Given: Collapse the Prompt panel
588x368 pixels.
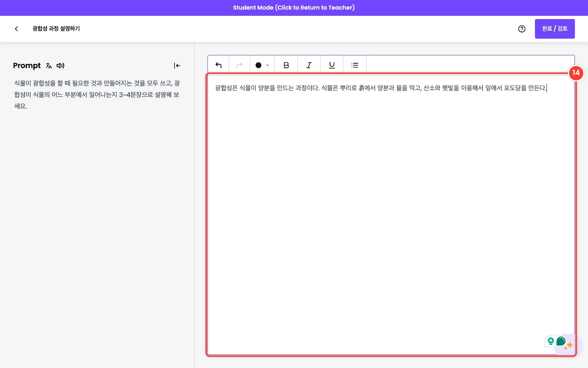Looking at the screenshot, I should pos(177,66).
